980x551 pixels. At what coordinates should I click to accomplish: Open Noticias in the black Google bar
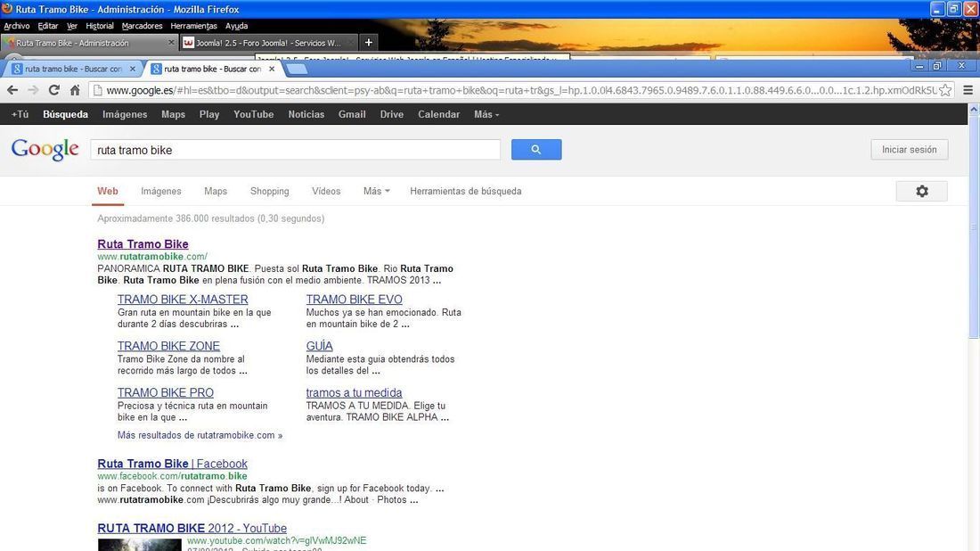coord(306,114)
